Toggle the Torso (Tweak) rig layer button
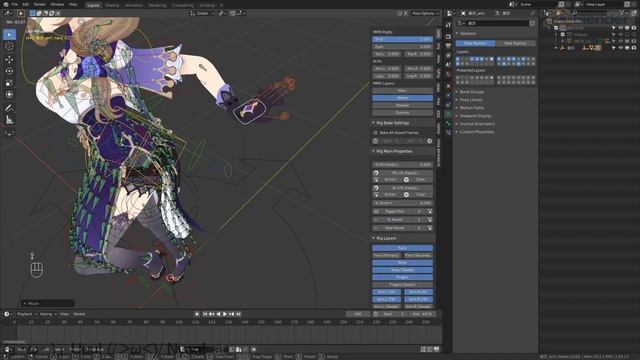Viewport: 640px width, 360px height. (402, 270)
